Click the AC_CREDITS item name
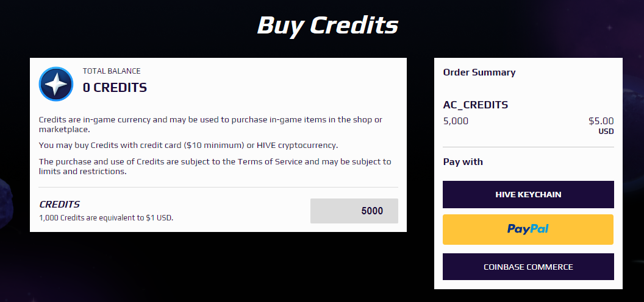The width and height of the screenshot is (644, 302). (x=476, y=105)
